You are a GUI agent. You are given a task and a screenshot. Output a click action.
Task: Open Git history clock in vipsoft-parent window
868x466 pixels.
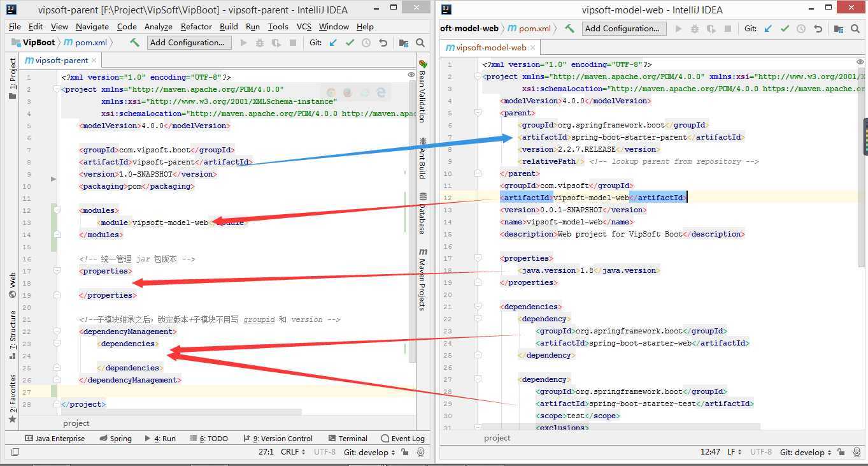click(x=366, y=43)
